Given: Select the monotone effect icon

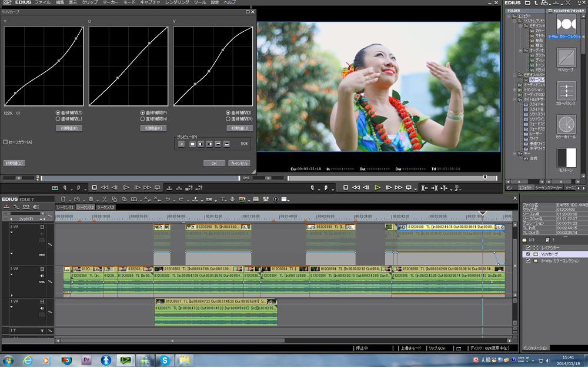Looking at the screenshot, I should click(566, 158).
